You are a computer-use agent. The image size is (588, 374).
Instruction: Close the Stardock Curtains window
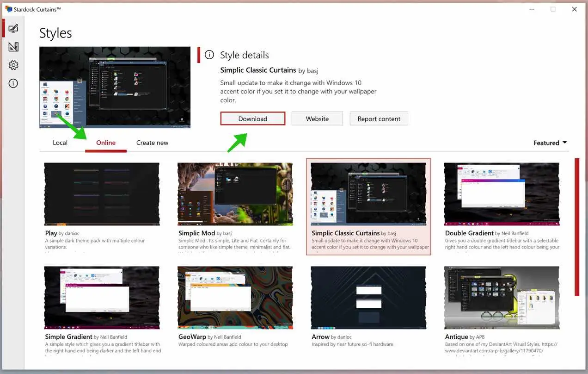coord(575,9)
